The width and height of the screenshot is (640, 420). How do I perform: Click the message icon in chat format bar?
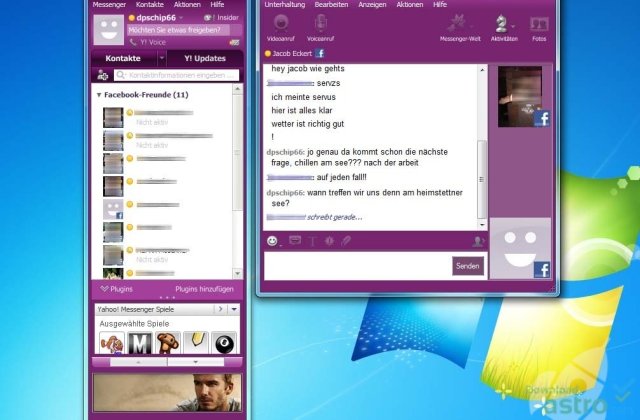pyautogui.click(x=295, y=240)
